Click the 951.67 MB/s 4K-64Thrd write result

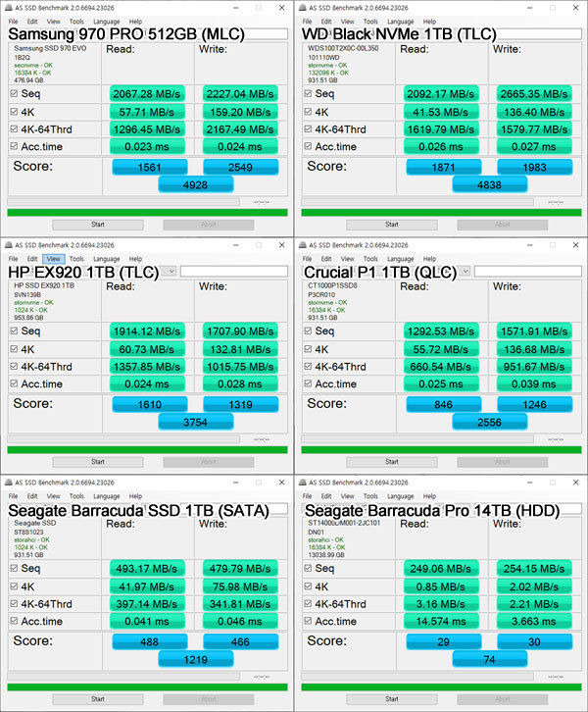click(534, 367)
